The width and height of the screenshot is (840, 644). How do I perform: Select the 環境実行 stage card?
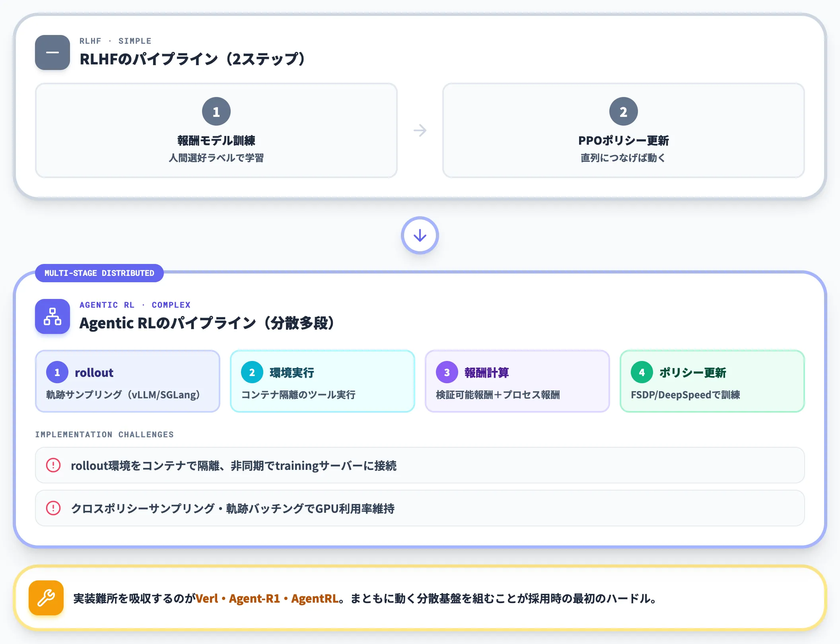pyautogui.click(x=323, y=381)
